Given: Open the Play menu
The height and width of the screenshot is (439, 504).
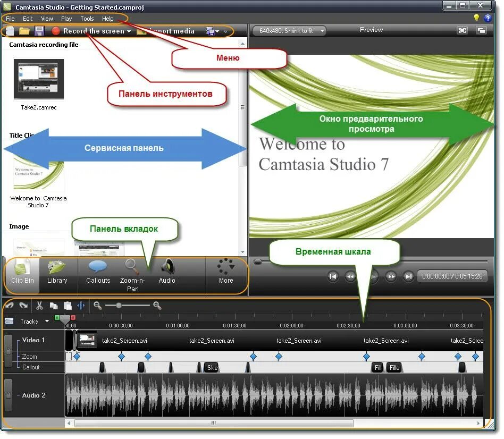Looking at the screenshot, I should tap(66, 19).
